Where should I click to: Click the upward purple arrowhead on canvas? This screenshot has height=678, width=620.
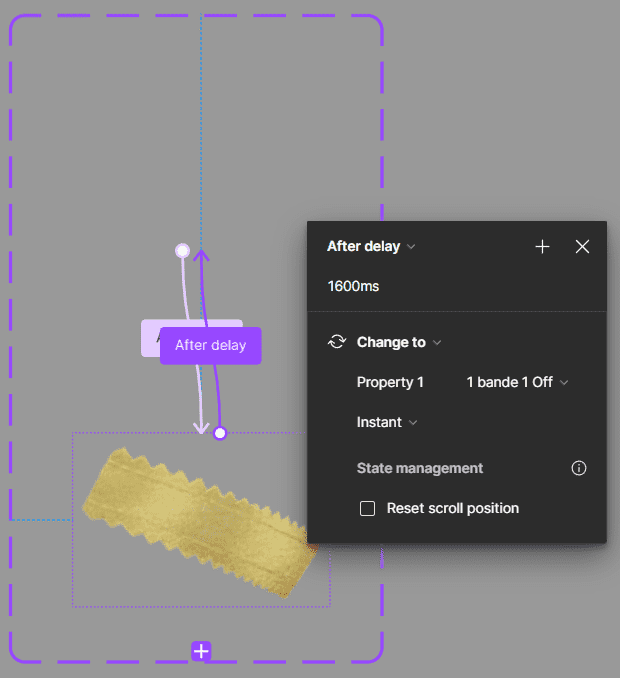coord(201,257)
